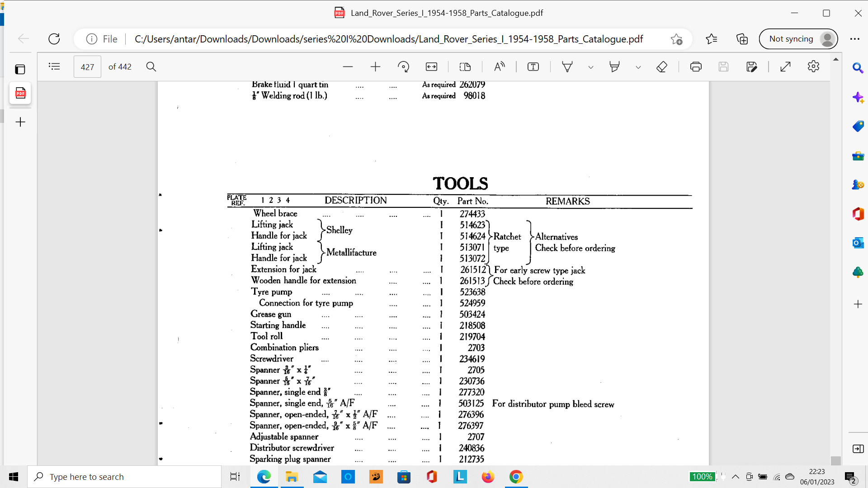The width and height of the screenshot is (868, 488).
Task: Toggle the table of contents pane
Action: (x=54, y=67)
